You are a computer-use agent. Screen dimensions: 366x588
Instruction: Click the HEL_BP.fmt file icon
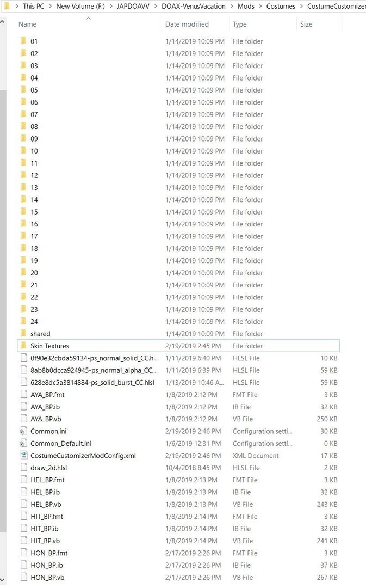pos(23,480)
